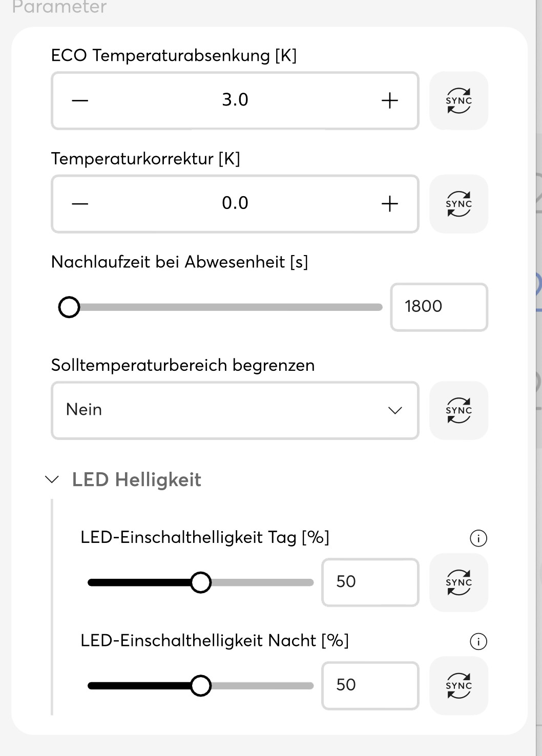Click the Nachlaufzeit bei Abwesenheit slider handle
Image resolution: width=542 pixels, height=756 pixels.
[x=69, y=307]
